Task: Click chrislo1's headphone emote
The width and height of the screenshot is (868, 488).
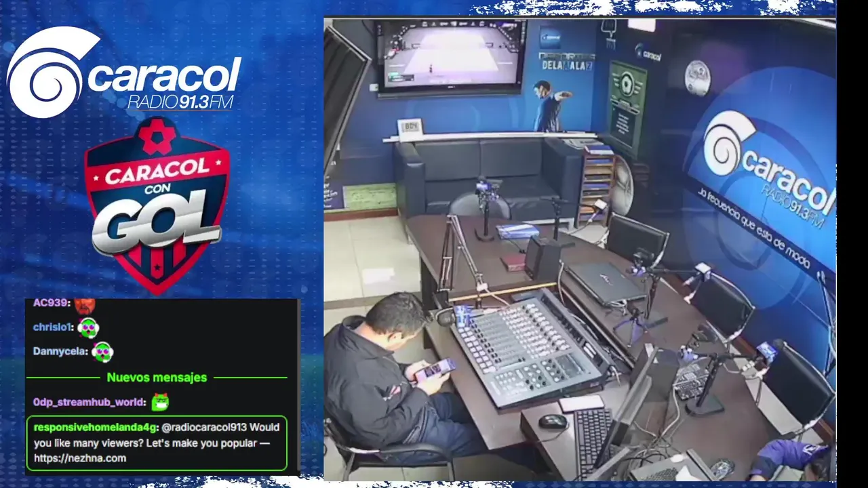Action: pos(87,328)
